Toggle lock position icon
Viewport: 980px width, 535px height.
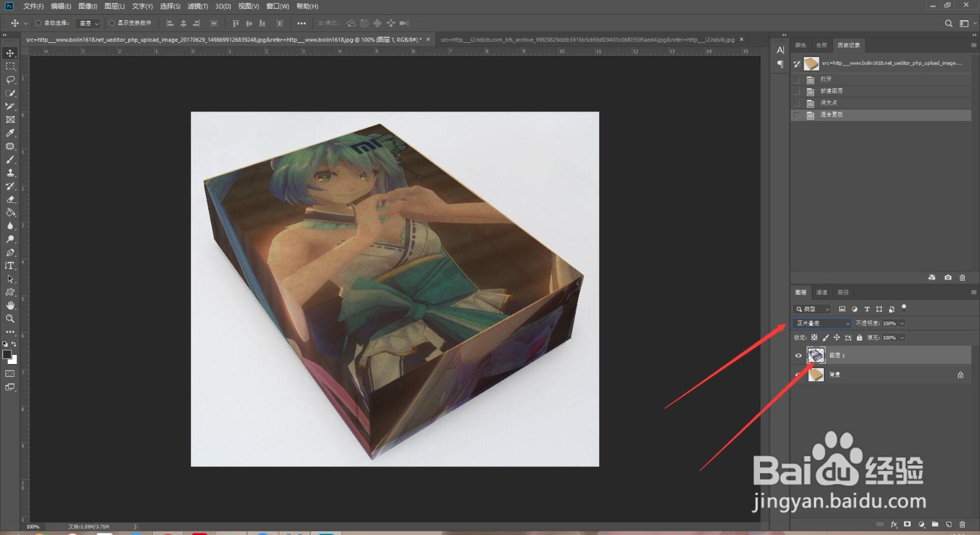coord(837,338)
